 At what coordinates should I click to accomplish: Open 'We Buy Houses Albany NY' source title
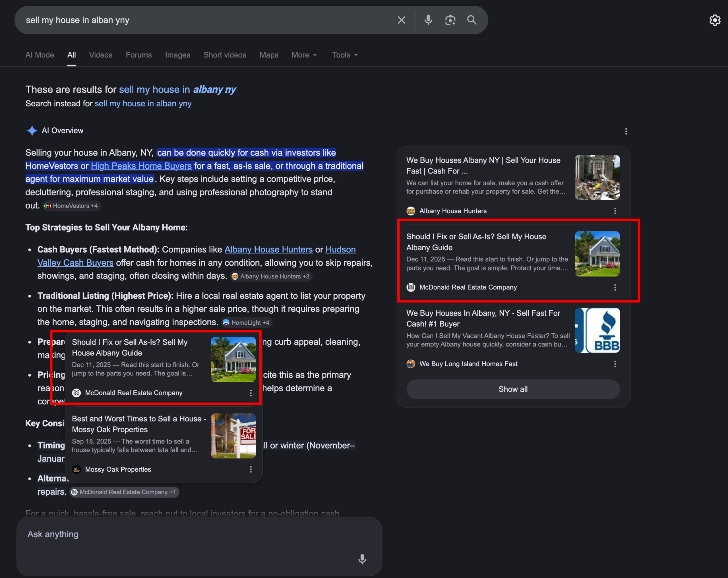tap(483, 166)
